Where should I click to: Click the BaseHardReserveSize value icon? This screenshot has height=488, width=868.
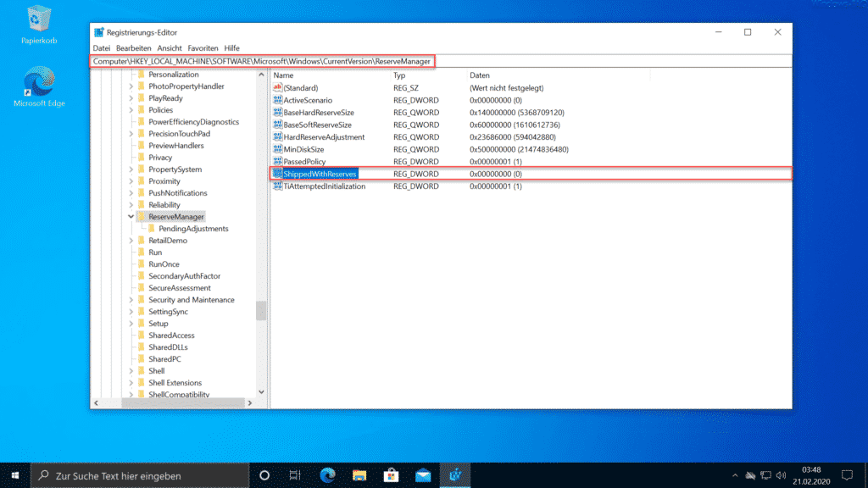[277, 113]
